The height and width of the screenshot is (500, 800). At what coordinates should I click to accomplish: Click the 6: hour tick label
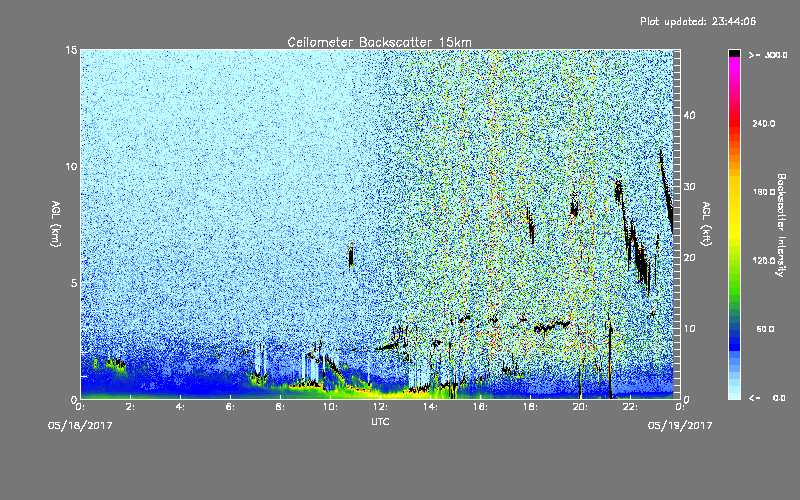(x=231, y=407)
